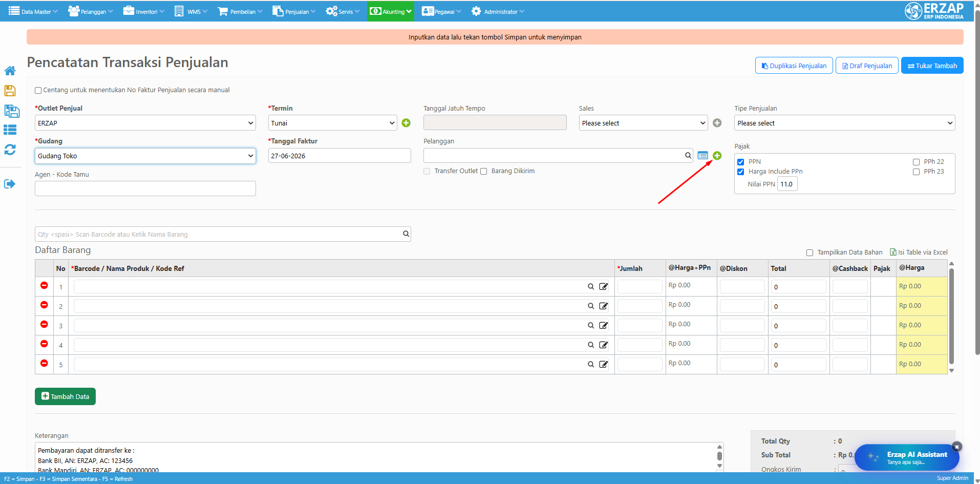Open the Tipe Penjualan dropdown
Image resolution: width=980 pixels, height=484 pixels.
coord(845,123)
